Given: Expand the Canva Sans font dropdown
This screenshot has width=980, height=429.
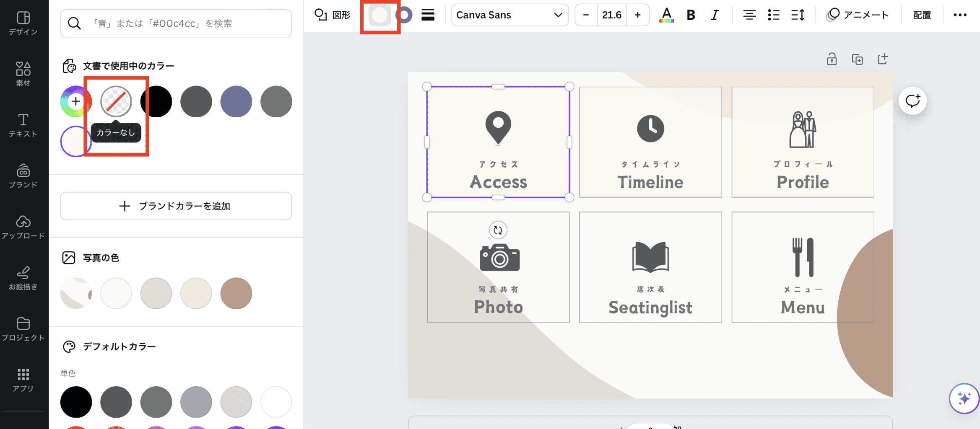Looking at the screenshot, I should click(509, 15).
